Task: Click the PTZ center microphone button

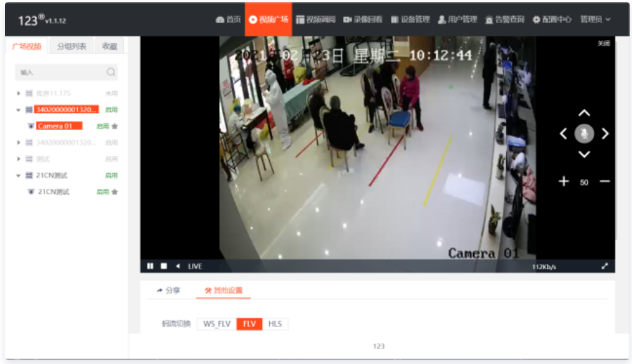Action: (x=584, y=134)
